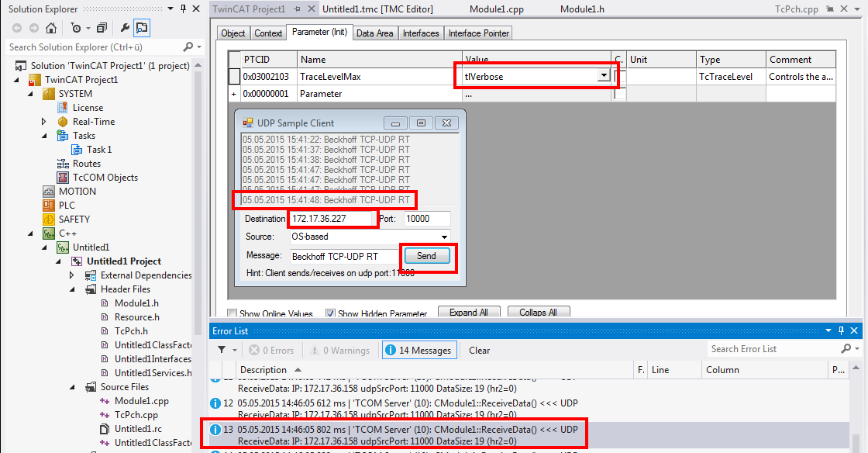This screenshot has height=453, width=868.
Task: Collapse the Tasks tree node
Action: point(44,136)
